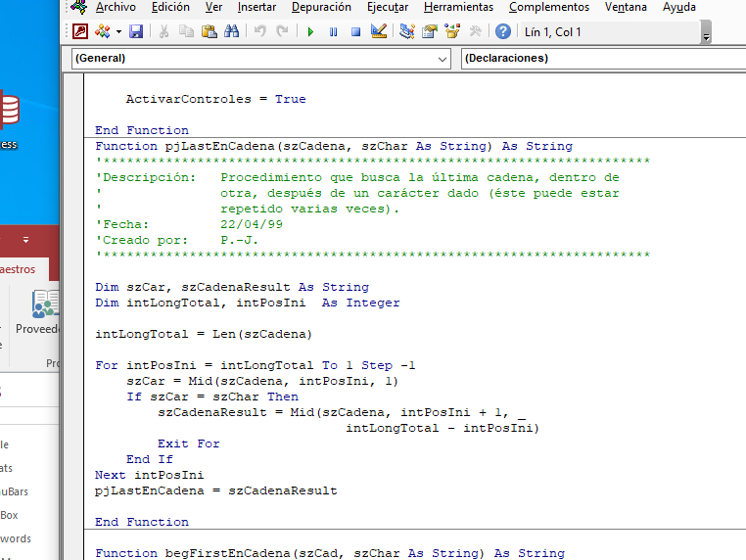The width and height of the screenshot is (746, 560).
Task: Click the Undo arrow icon
Action: (259, 32)
